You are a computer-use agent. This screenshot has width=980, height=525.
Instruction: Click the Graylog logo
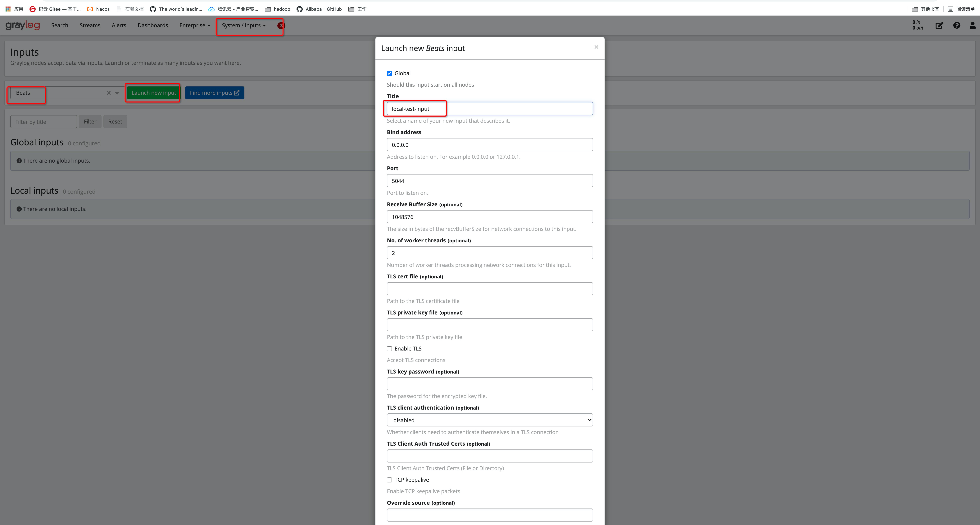[23, 25]
